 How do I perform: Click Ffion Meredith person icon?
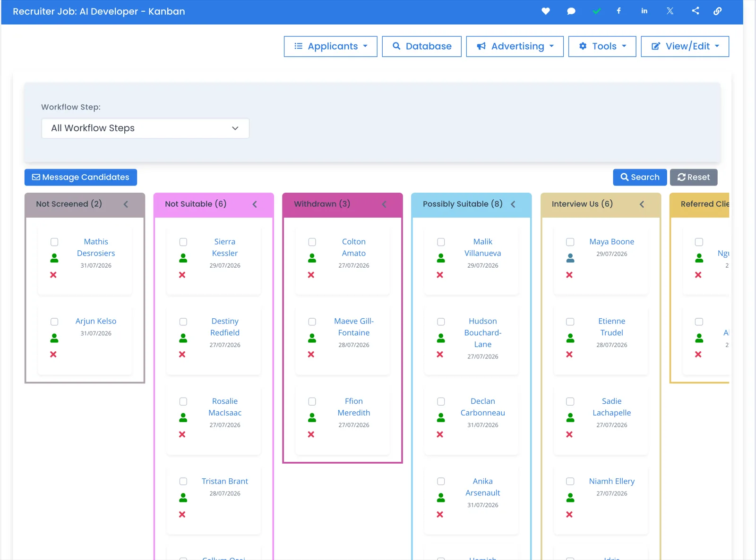[312, 417]
